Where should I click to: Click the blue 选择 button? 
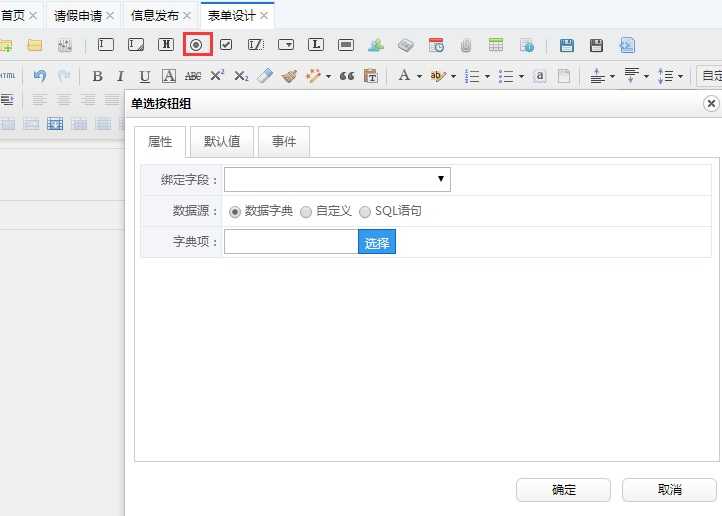point(377,242)
